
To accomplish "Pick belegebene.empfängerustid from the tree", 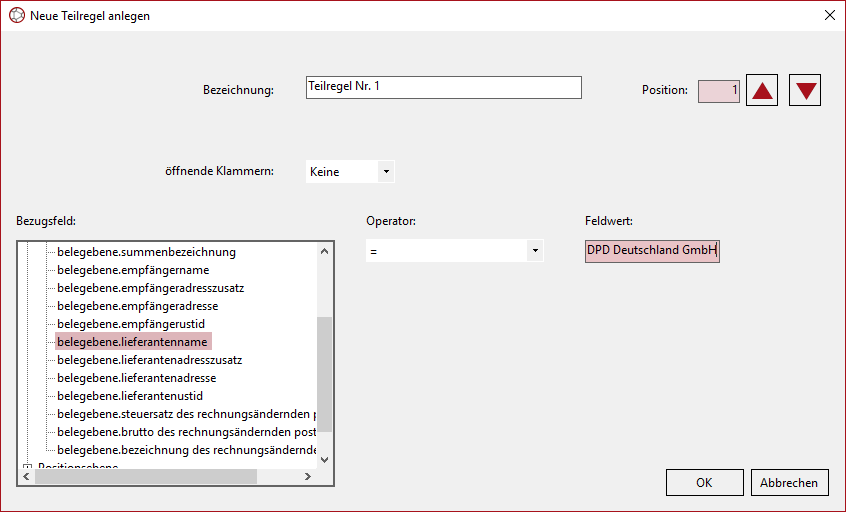I will point(130,324).
